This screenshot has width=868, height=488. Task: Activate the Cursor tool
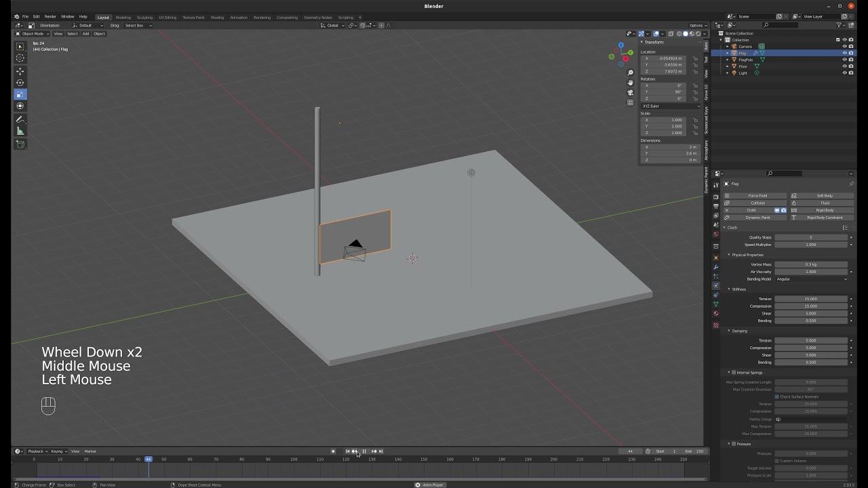point(20,58)
